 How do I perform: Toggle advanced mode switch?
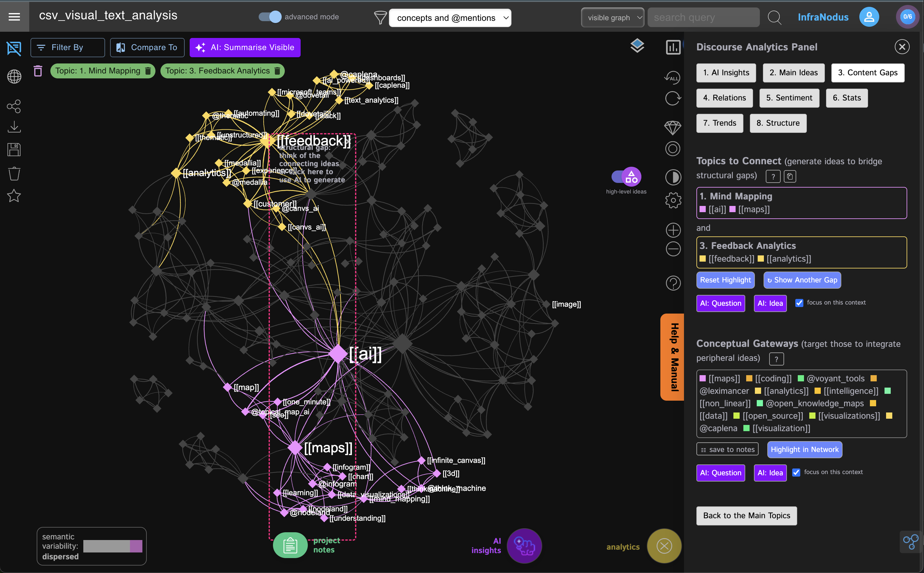tap(270, 17)
